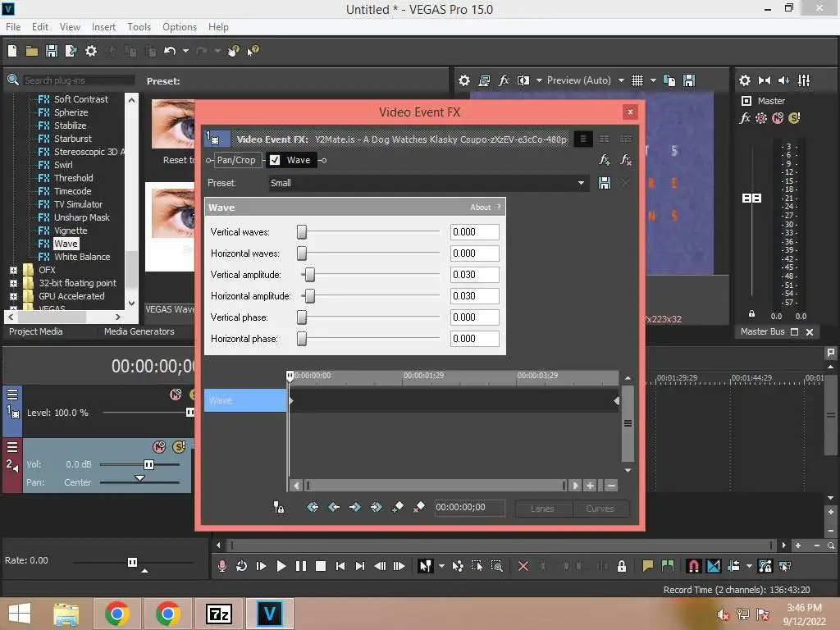Toggle Automatic Crossfades icon in timeline toolbar
Image resolution: width=840 pixels, height=630 pixels.
[714, 566]
